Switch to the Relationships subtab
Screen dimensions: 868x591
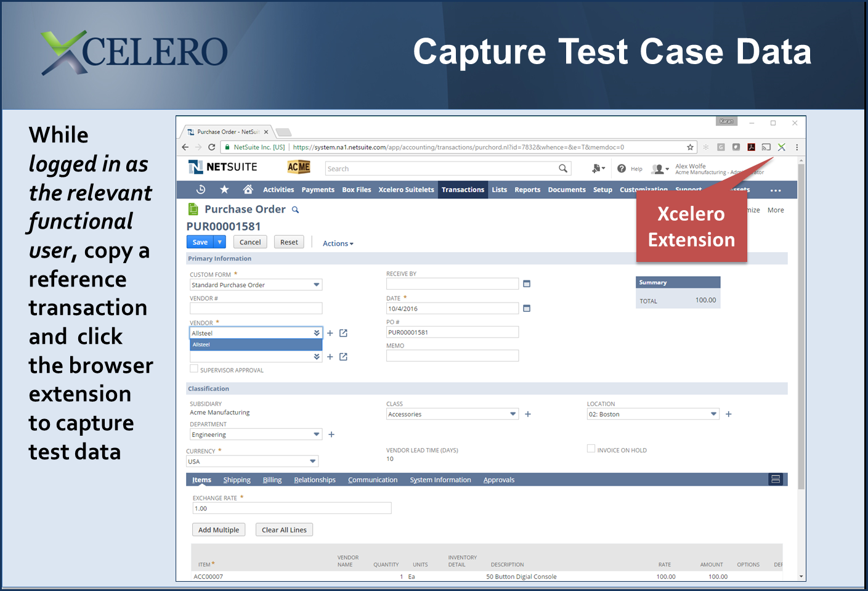click(315, 480)
